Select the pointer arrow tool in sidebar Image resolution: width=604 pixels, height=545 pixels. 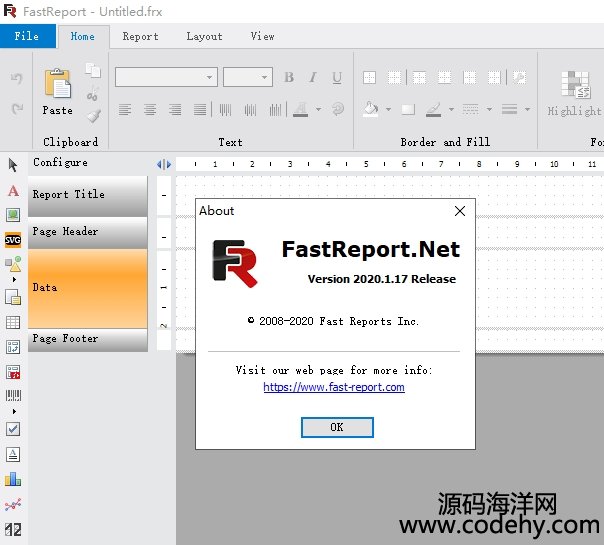13,165
